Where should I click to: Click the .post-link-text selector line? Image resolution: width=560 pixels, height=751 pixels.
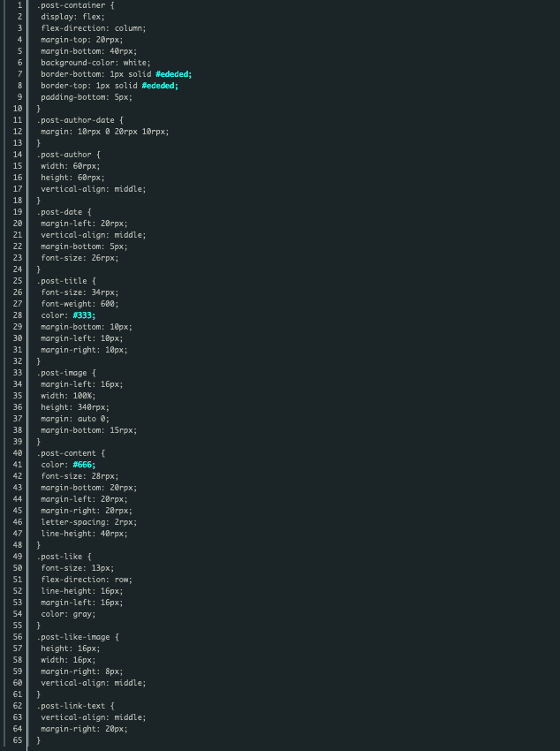pyautogui.click(x=75, y=706)
